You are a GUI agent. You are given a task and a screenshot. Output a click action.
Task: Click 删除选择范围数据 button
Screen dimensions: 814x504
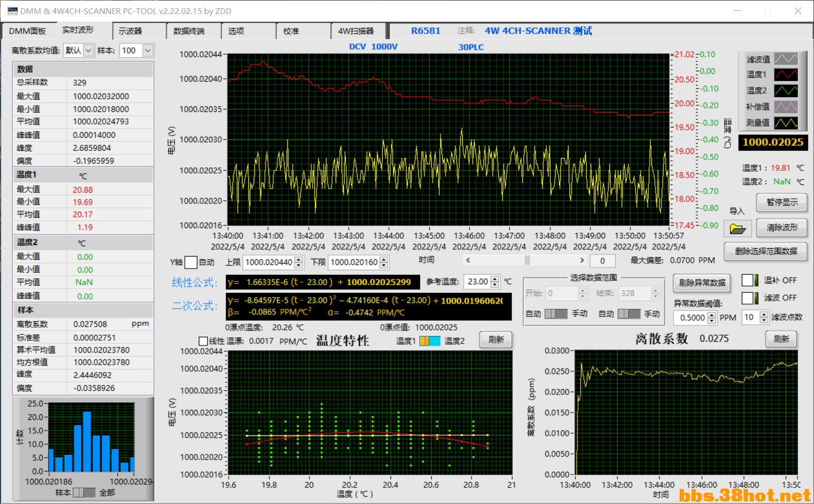tap(766, 251)
